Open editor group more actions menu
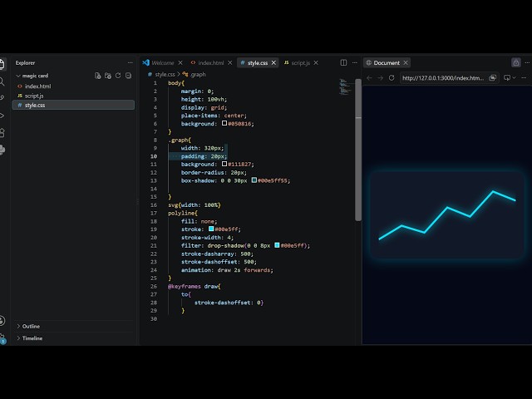 (355, 63)
